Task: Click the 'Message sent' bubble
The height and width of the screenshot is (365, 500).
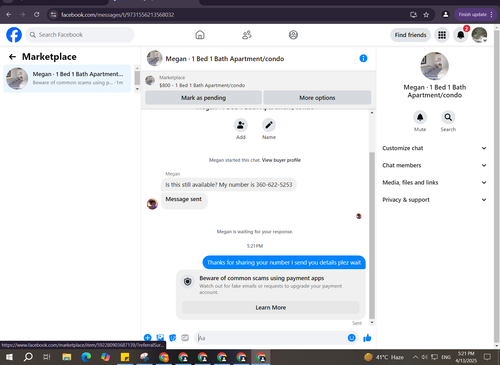Action: [184, 200]
